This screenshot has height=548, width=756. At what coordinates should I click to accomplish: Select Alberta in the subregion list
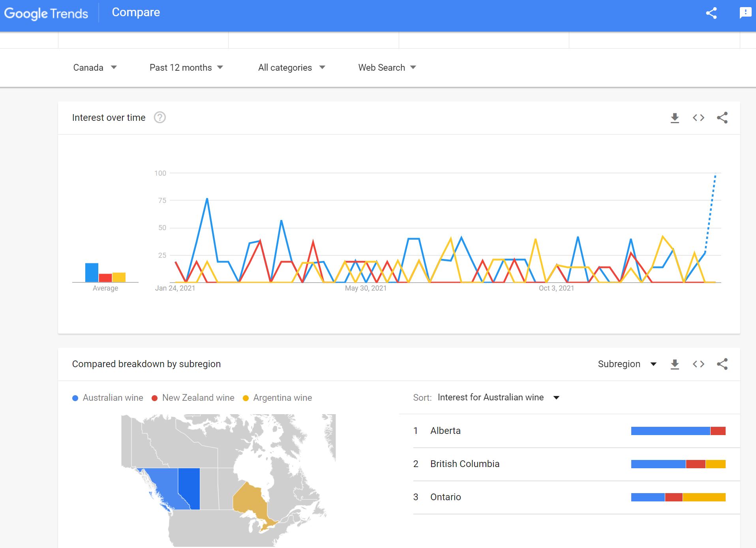coord(445,431)
